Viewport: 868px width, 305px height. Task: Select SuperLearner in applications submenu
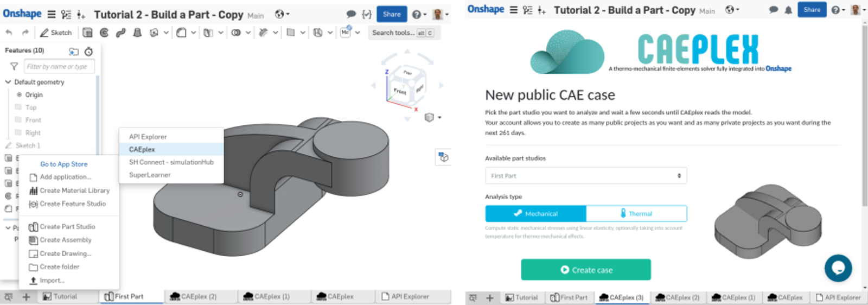pyautogui.click(x=150, y=175)
